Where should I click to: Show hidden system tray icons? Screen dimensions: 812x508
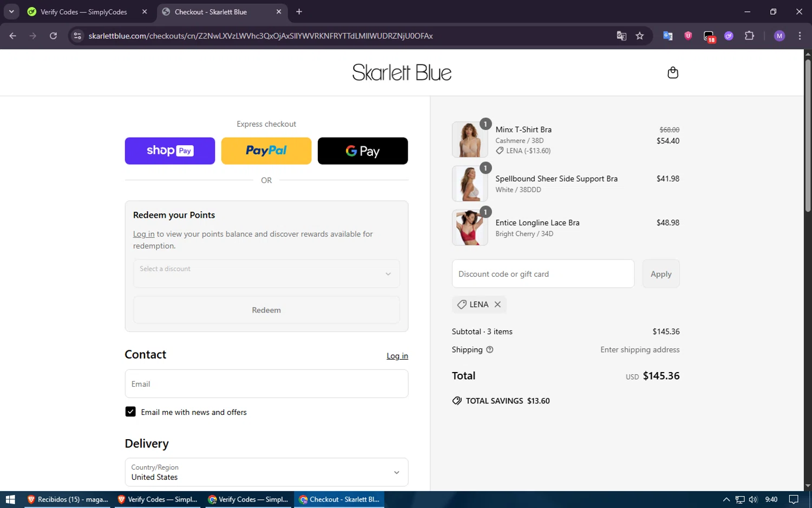726,499
